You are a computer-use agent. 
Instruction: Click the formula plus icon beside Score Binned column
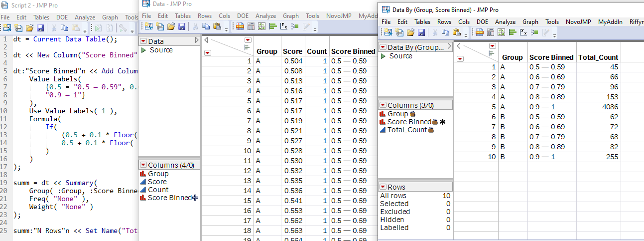195,198
